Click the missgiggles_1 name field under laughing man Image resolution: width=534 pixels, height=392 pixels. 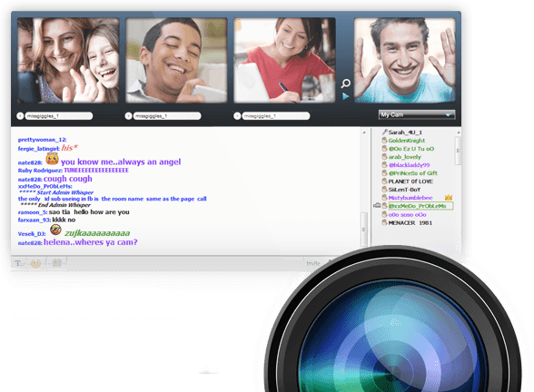click(167, 116)
